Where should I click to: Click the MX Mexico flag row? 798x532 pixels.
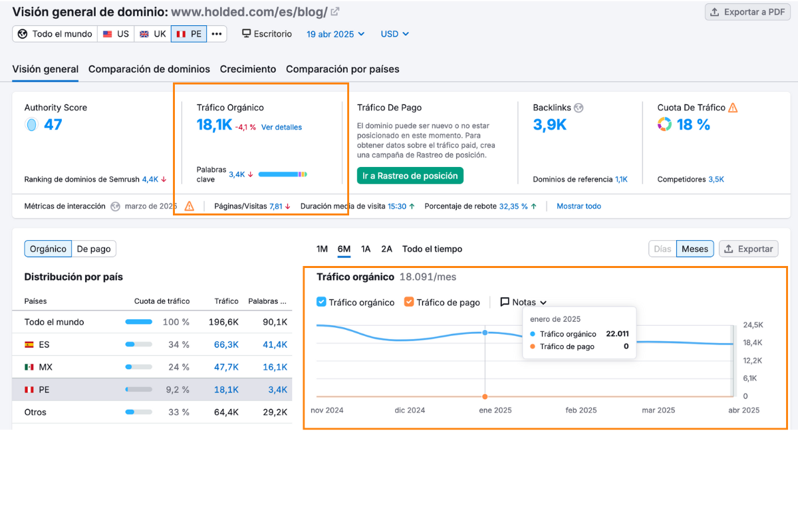click(152, 367)
